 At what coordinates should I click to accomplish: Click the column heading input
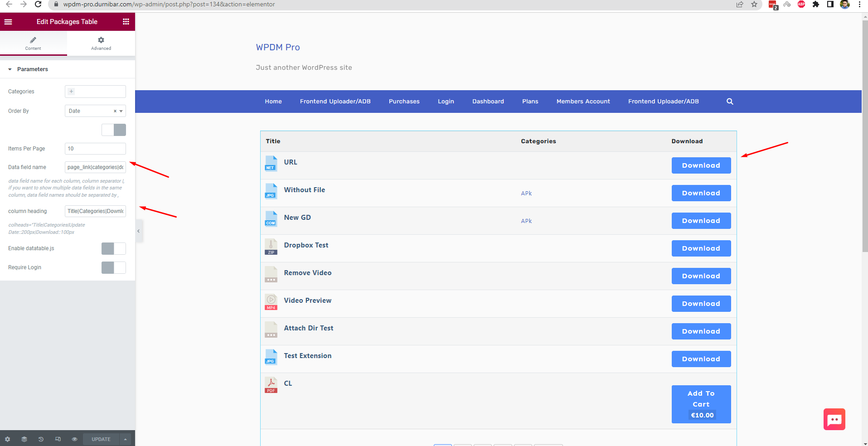95,211
